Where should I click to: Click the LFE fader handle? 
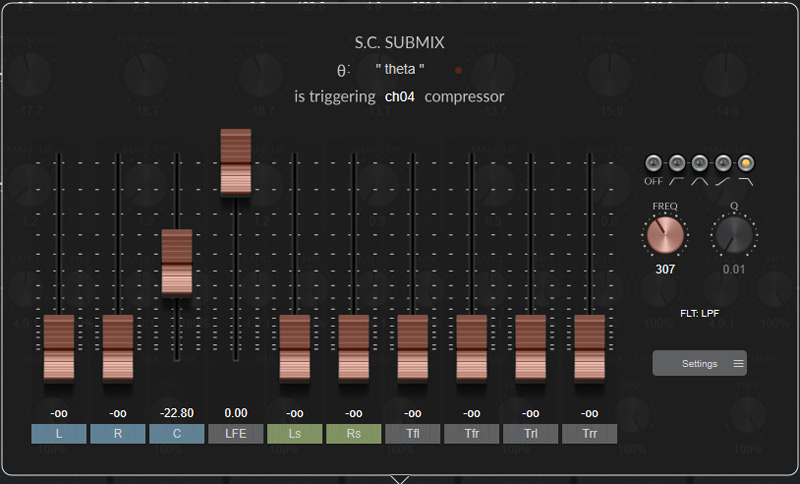click(236, 161)
